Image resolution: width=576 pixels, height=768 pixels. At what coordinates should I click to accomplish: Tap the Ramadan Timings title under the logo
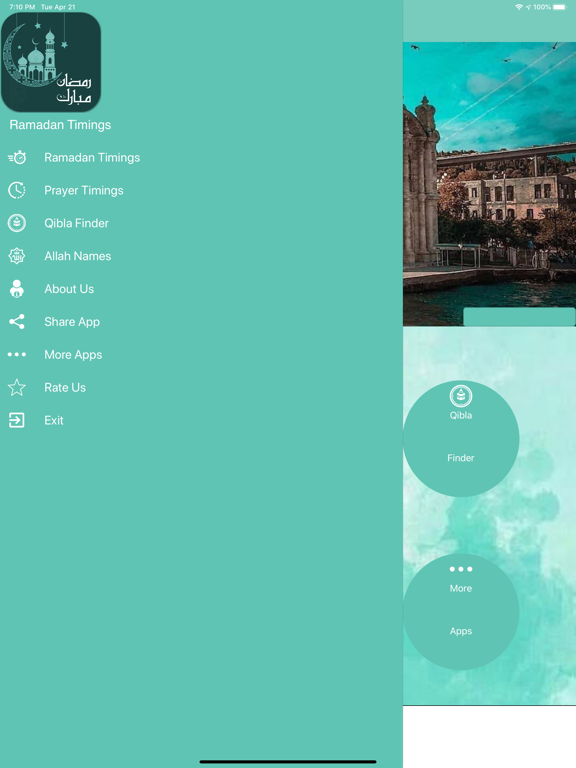(x=60, y=125)
